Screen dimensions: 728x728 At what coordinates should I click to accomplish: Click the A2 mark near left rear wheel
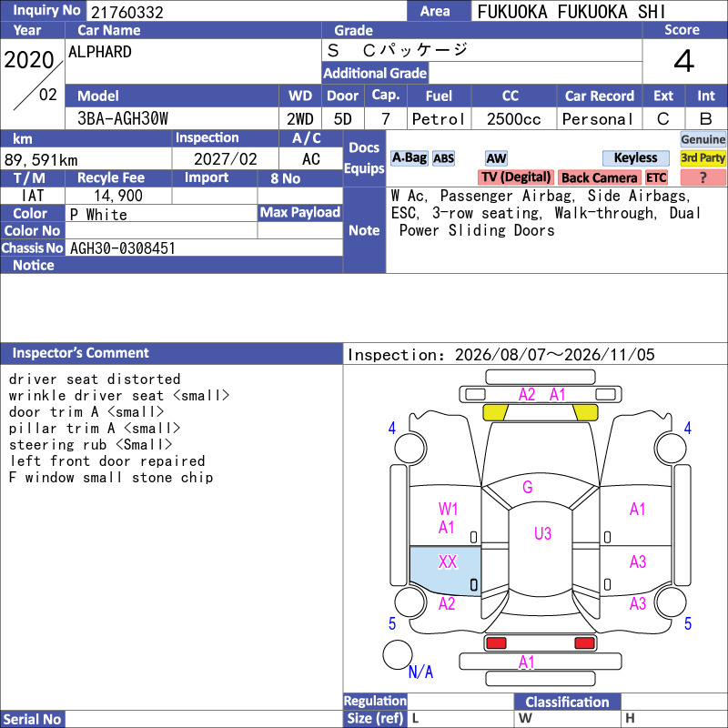pyautogui.click(x=447, y=604)
